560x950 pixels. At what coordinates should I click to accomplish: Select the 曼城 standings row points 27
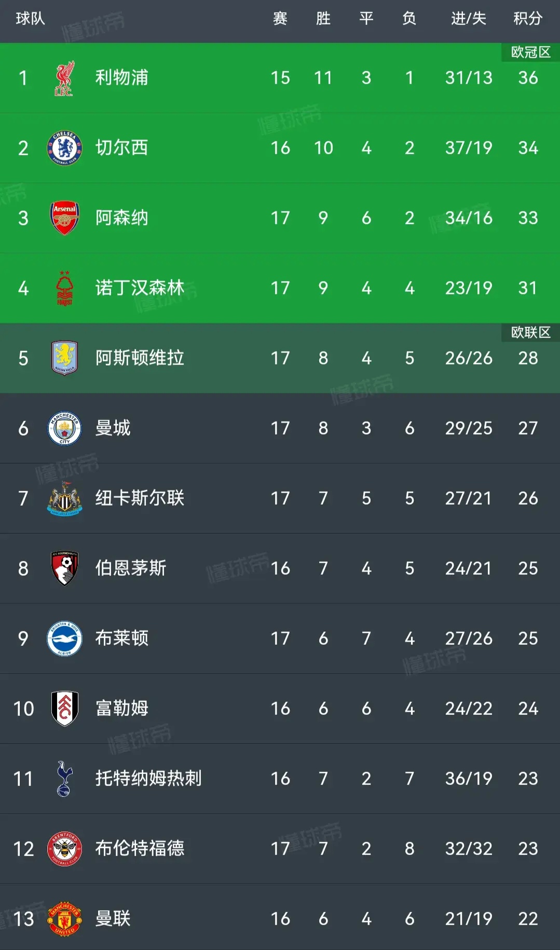pyautogui.click(x=528, y=428)
